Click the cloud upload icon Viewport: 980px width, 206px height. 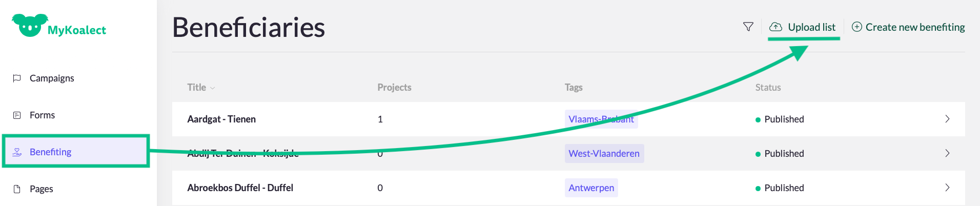pos(776,27)
